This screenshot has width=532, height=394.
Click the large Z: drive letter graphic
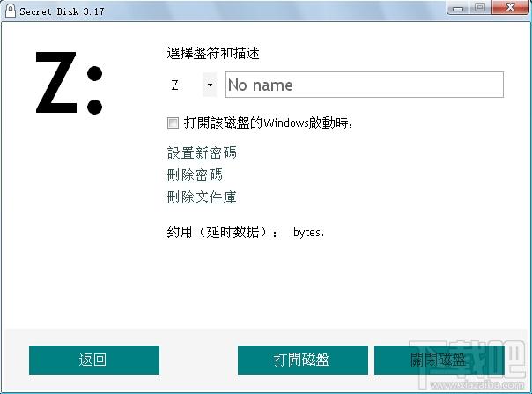70,83
